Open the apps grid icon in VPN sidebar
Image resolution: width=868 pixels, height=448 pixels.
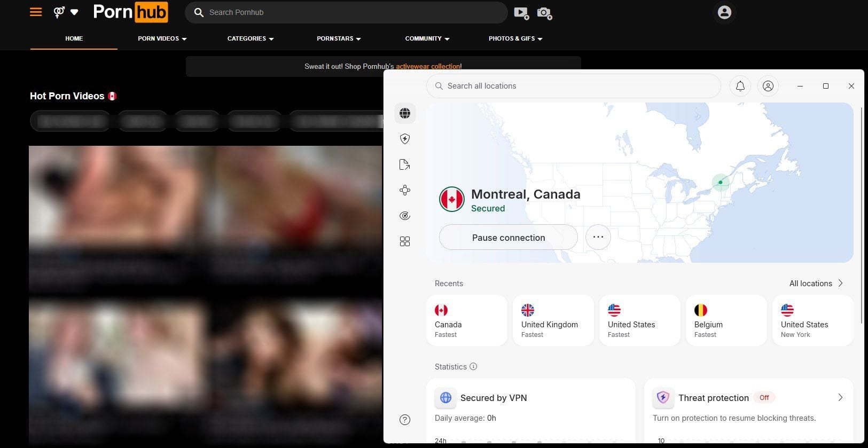click(405, 241)
